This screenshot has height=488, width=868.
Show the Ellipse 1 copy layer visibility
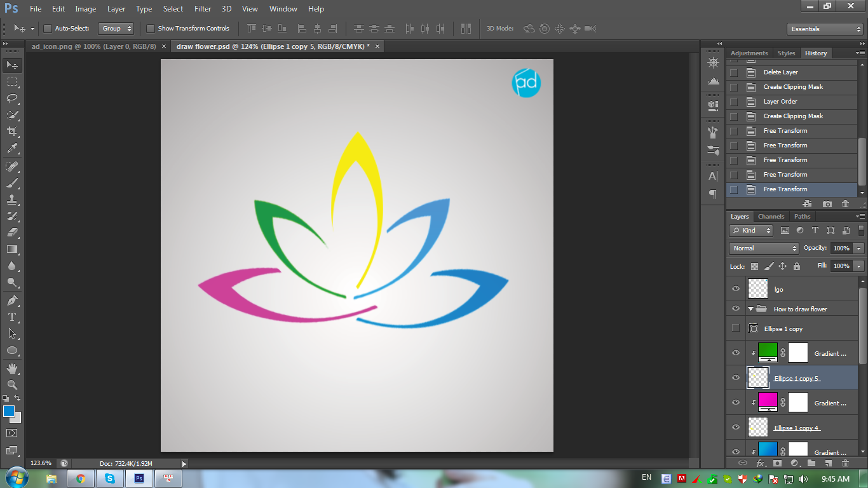pyautogui.click(x=735, y=329)
